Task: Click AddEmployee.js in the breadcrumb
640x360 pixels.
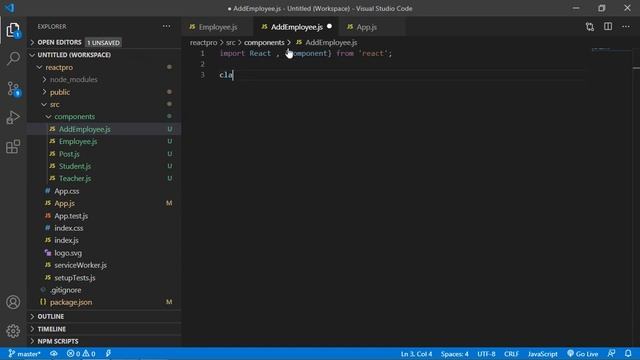Action: [x=331, y=42]
